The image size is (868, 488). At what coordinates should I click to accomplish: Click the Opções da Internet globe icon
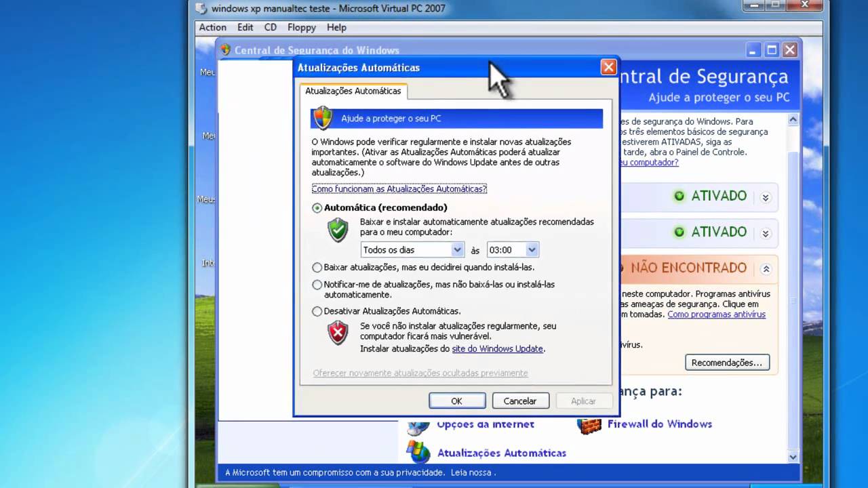click(418, 428)
